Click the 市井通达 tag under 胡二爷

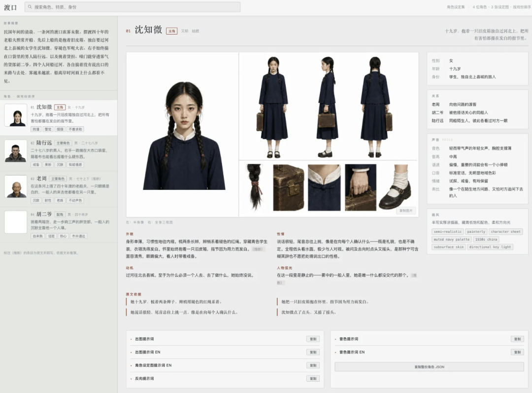tap(78, 236)
